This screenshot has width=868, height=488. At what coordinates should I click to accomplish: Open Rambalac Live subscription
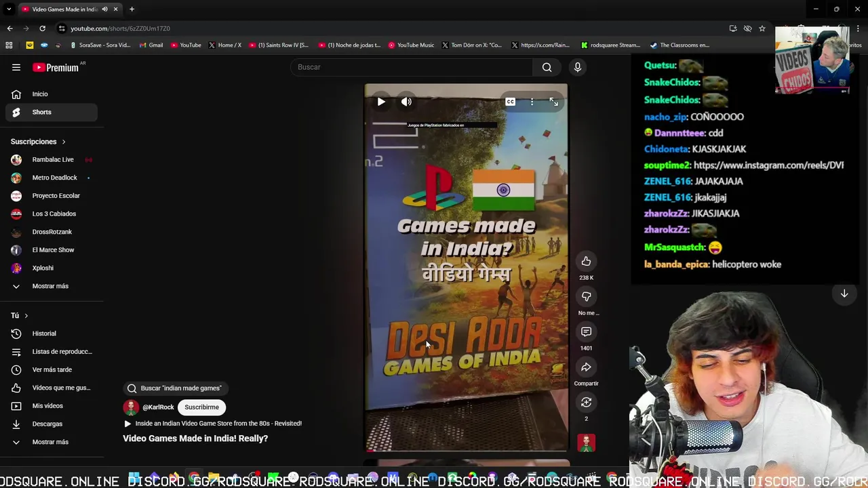pos(52,160)
